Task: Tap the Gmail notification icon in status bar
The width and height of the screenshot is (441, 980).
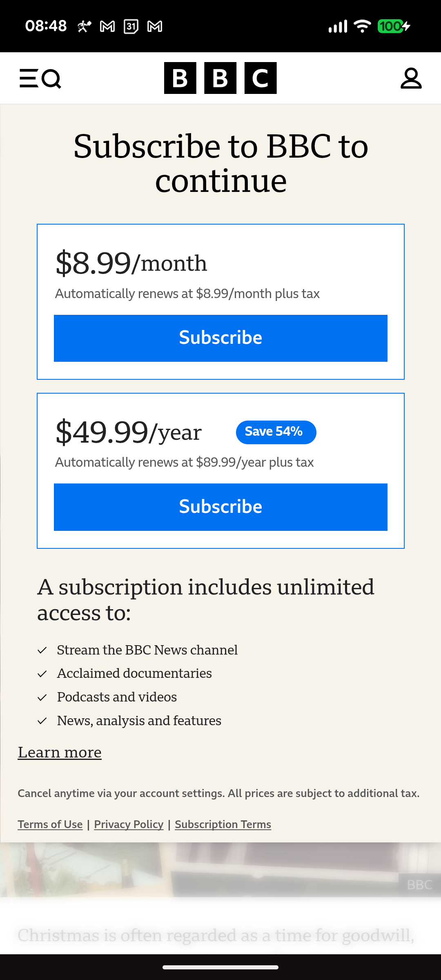Action: 107,27
